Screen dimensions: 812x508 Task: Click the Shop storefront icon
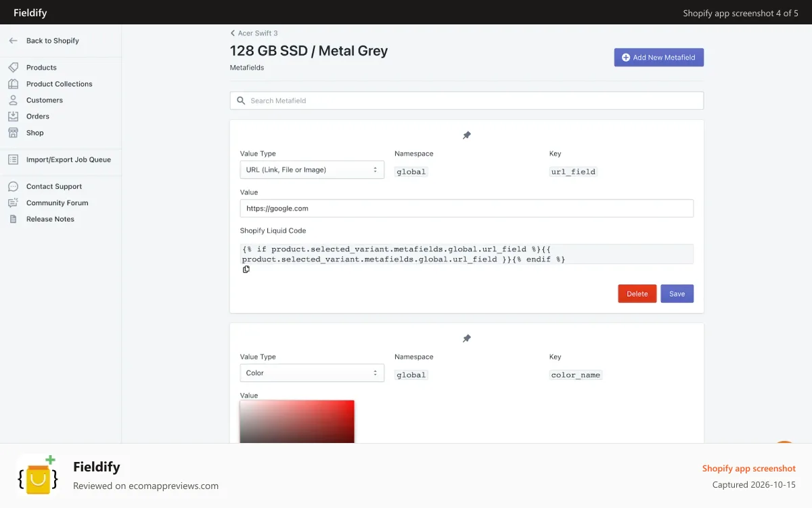(13, 133)
